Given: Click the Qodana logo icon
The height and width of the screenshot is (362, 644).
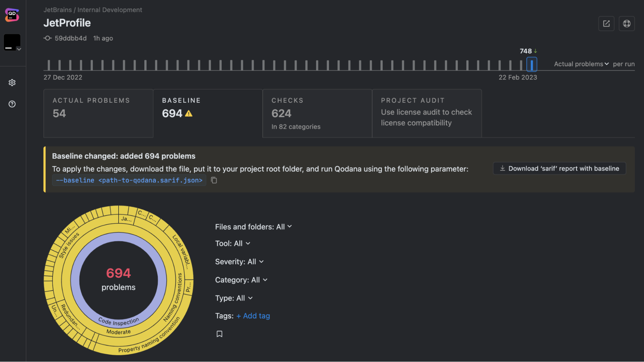Looking at the screenshot, I should click(x=12, y=15).
